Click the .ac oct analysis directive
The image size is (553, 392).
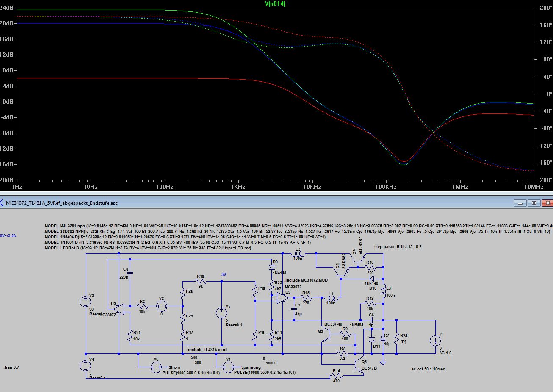pos(428,369)
